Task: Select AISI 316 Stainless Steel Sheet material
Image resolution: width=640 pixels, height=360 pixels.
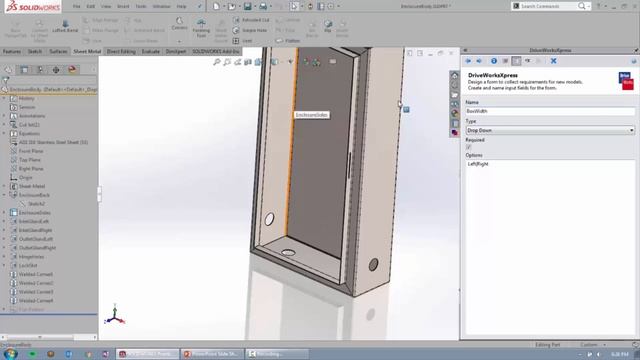Action: tap(53, 142)
